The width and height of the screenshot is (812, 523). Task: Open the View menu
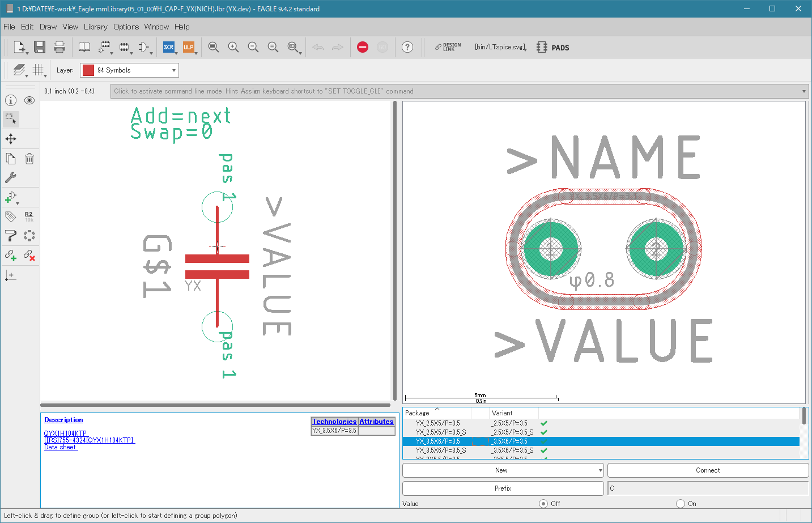[x=70, y=27]
